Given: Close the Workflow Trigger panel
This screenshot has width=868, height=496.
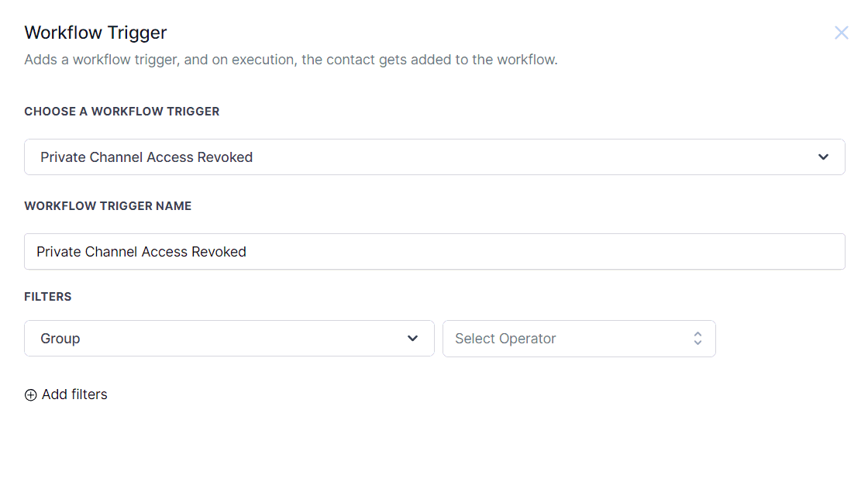Looking at the screenshot, I should 841,33.
